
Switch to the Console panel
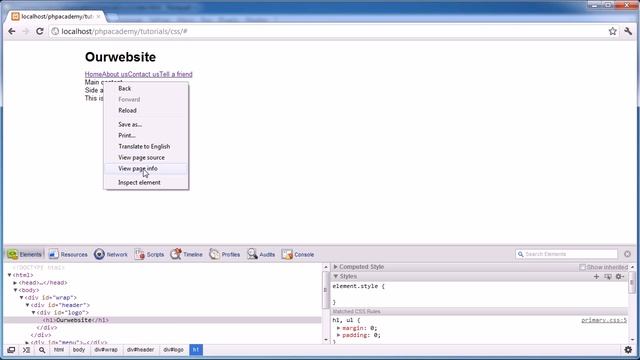(x=298, y=254)
